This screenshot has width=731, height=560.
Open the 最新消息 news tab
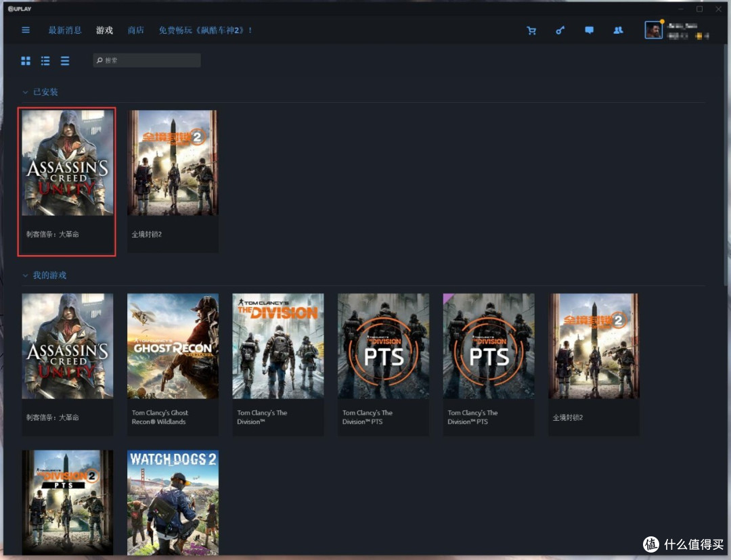click(65, 30)
